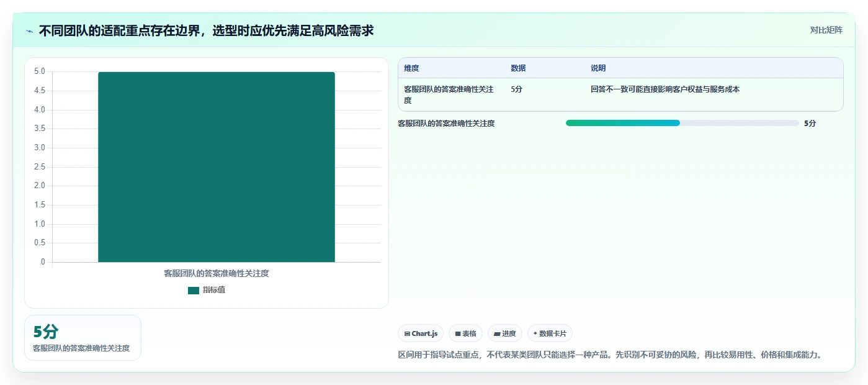
Task: Select the Chart.js chip
Action: tap(421, 333)
